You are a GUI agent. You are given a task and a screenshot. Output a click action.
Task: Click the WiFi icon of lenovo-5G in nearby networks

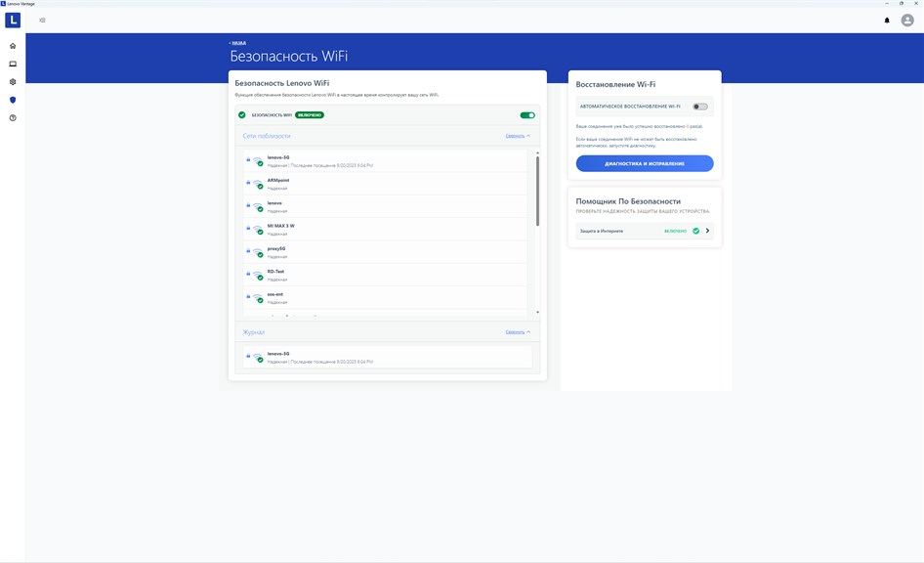(x=258, y=161)
